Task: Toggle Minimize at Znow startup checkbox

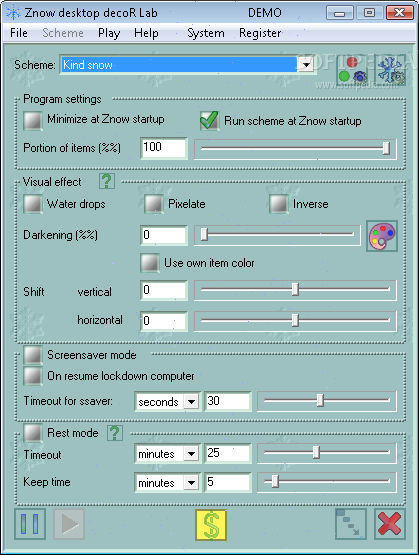Action: pos(33,121)
